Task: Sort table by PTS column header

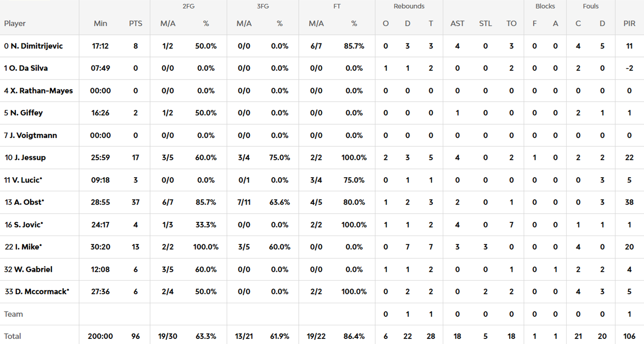Action: click(136, 24)
